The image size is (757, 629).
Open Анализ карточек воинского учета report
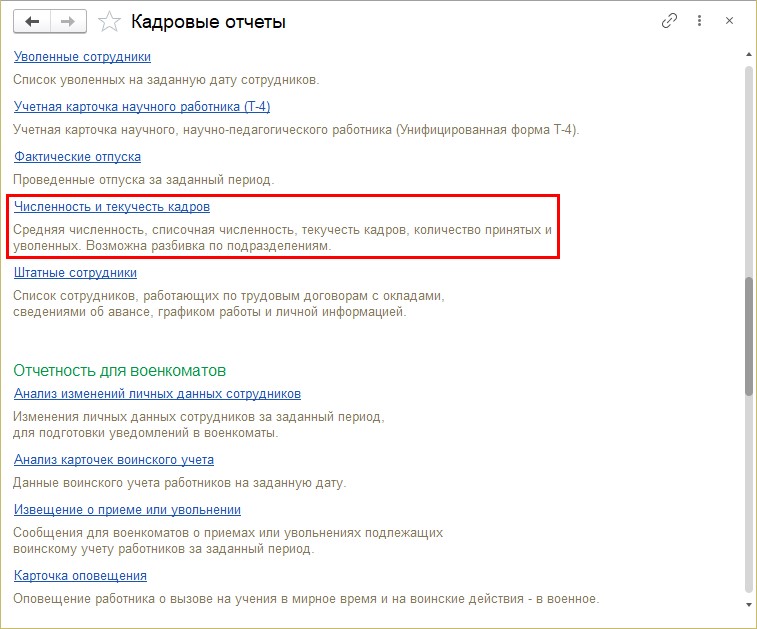(114, 460)
